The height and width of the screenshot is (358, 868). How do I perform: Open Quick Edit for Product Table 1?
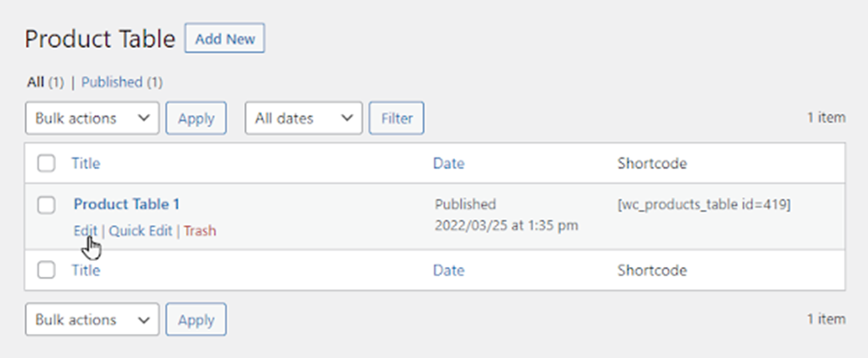[x=141, y=231]
